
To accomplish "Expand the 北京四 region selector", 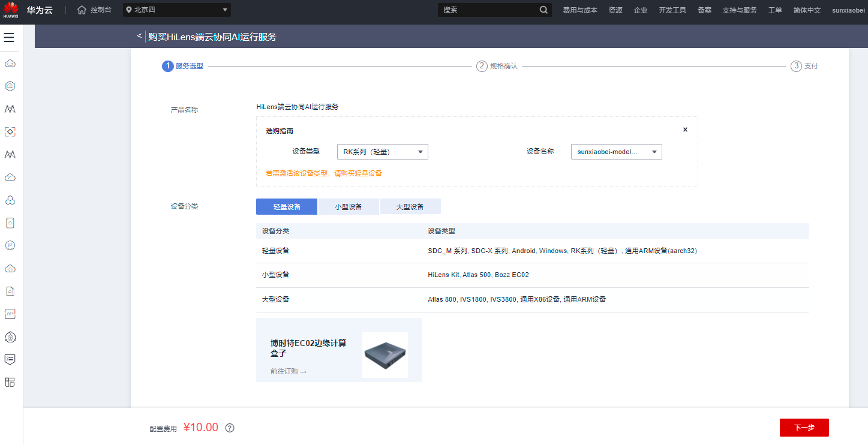I will [x=176, y=10].
